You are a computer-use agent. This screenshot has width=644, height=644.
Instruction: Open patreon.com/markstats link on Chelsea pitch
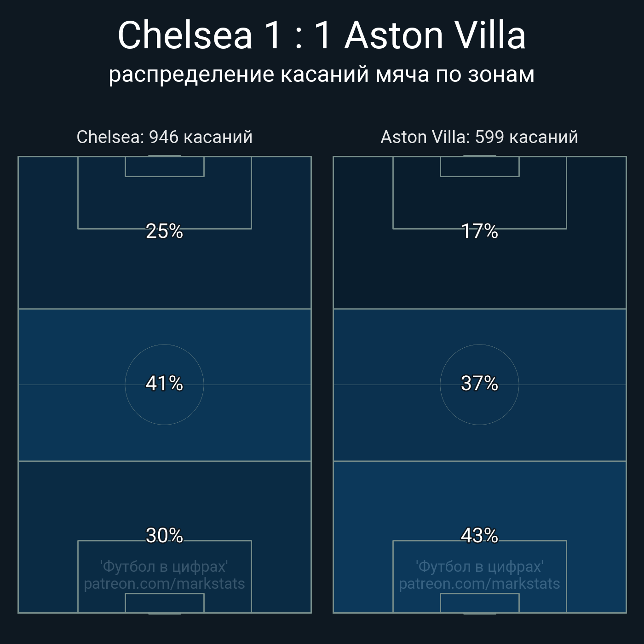(x=164, y=584)
